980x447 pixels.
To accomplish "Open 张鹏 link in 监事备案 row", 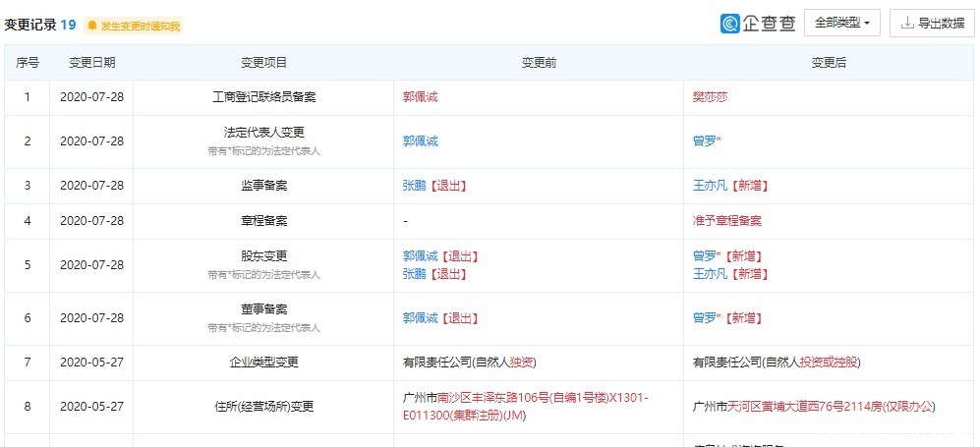I will coord(415,186).
